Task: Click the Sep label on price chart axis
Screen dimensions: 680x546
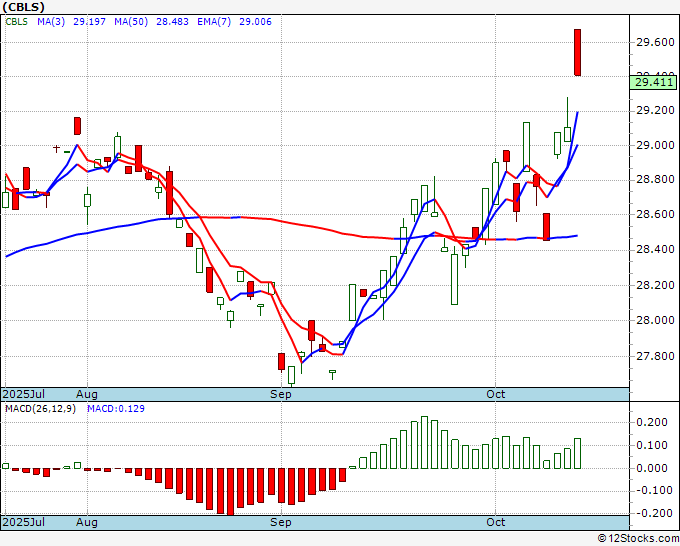Action: click(281, 394)
